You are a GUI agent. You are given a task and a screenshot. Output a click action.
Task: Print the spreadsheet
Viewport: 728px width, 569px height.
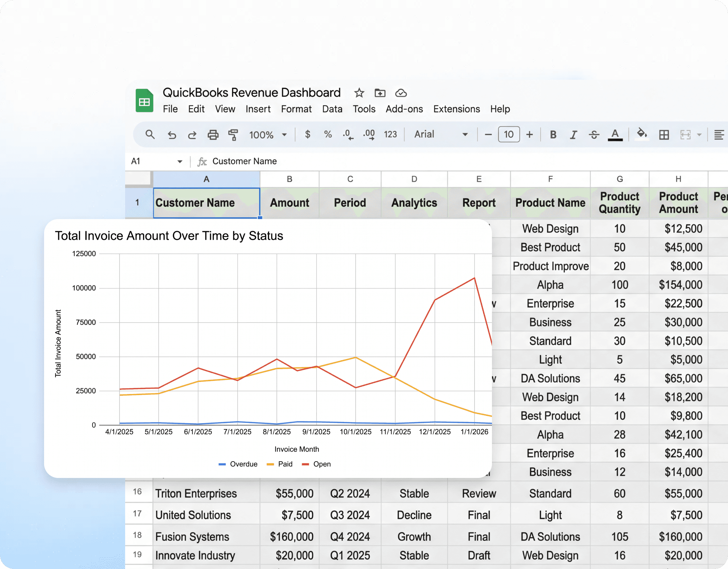click(213, 135)
